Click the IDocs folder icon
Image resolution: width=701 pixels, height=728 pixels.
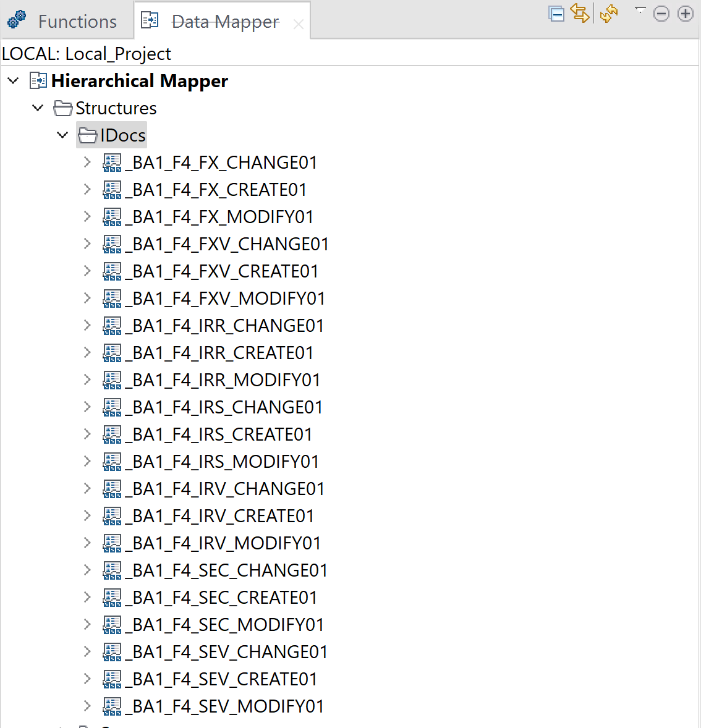coord(87,134)
